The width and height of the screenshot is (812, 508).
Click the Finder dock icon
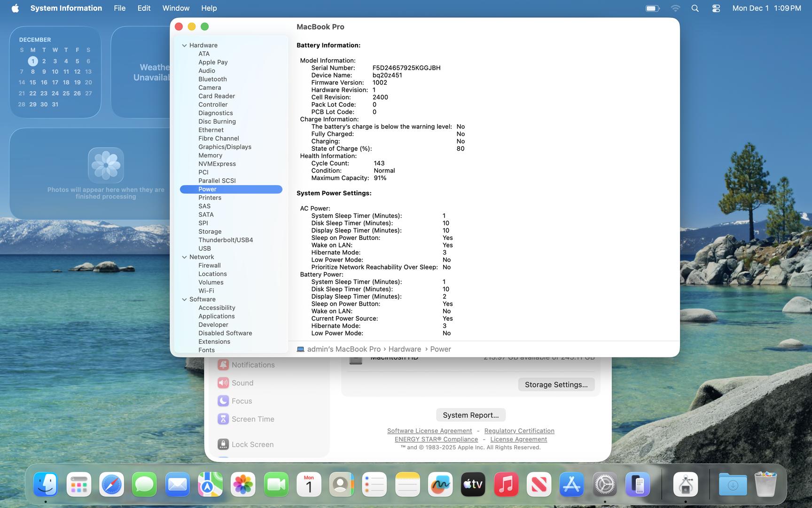tap(46, 484)
